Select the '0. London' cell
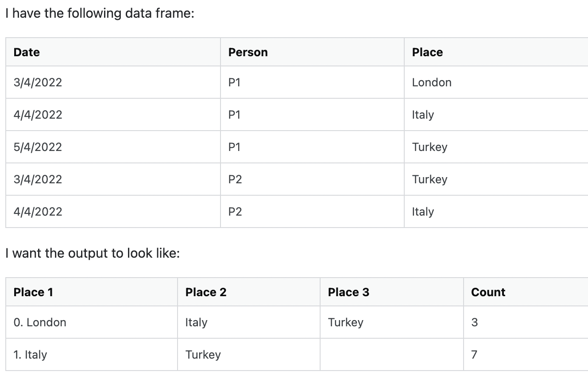Viewport: 588px width, 375px height. point(40,322)
